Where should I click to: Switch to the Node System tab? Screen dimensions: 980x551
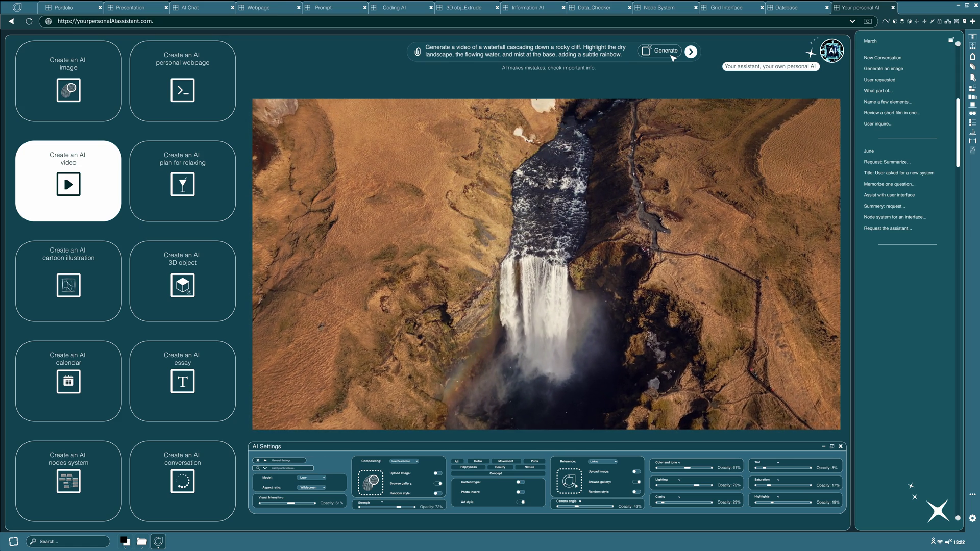(658, 8)
